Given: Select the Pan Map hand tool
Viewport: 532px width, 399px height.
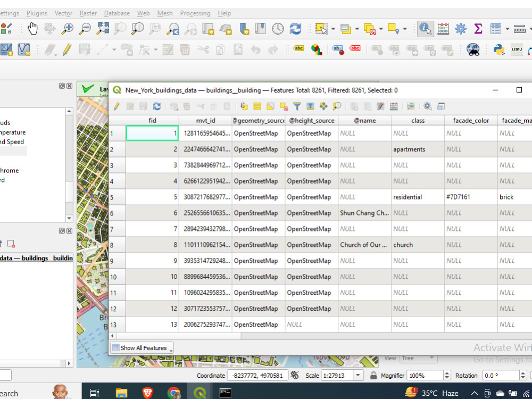Looking at the screenshot, I should [x=32, y=29].
